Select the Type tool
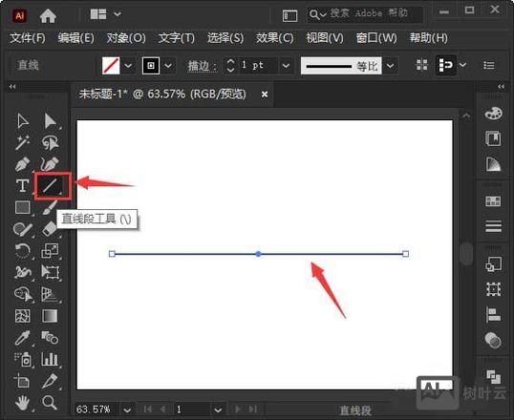514x420 pixels. pos(22,186)
